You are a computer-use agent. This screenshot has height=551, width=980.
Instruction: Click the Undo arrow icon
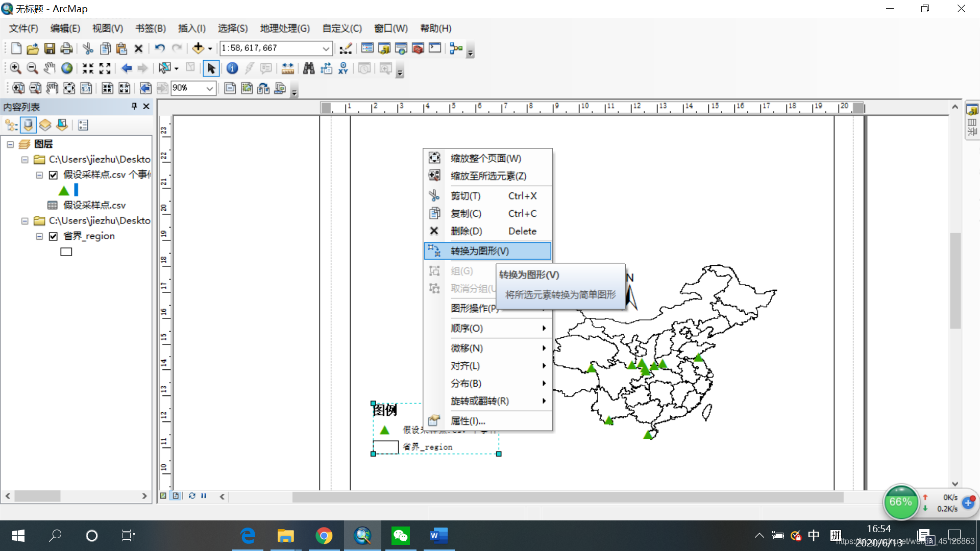[x=160, y=48]
